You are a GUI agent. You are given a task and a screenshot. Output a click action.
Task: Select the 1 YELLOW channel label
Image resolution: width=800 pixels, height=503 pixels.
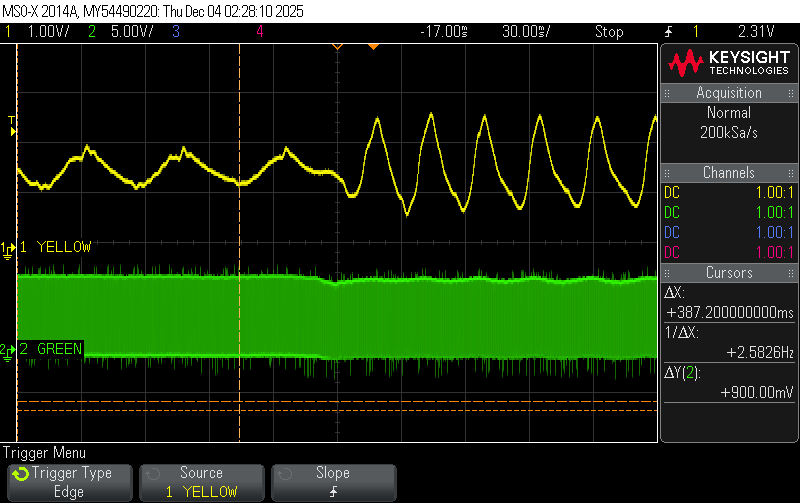coord(55,247)
